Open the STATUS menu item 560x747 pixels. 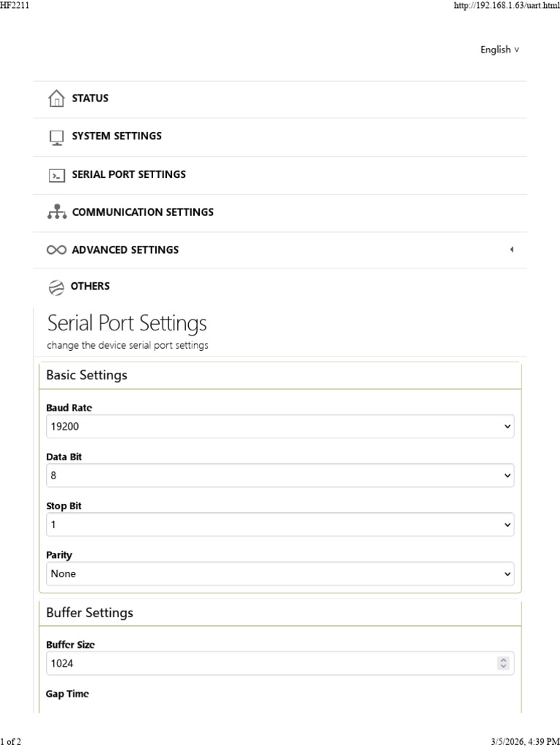tap(280, 99)
